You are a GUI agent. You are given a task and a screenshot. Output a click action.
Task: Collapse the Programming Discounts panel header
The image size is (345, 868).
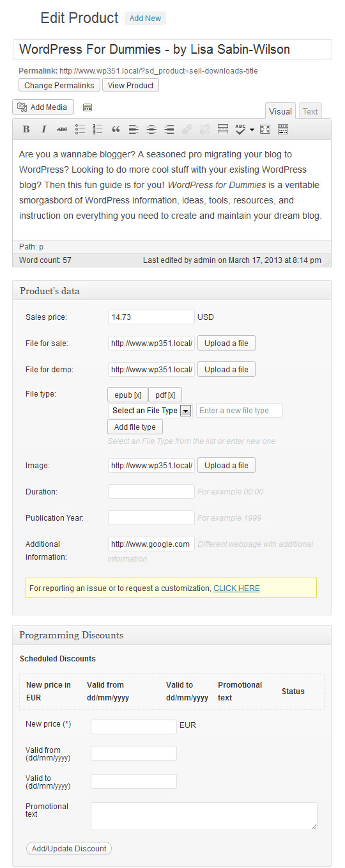(172, 635)
